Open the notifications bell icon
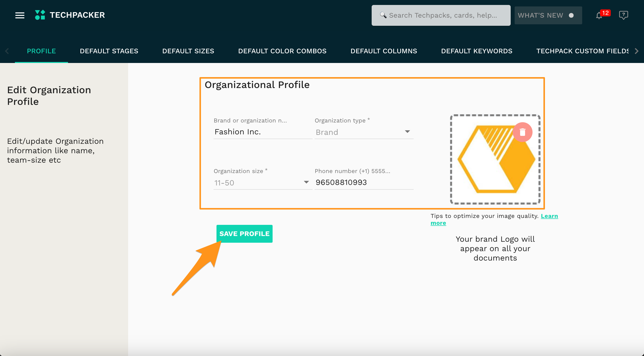The width and height of the screenshot is (644, 356). click(x=599, y=15)
